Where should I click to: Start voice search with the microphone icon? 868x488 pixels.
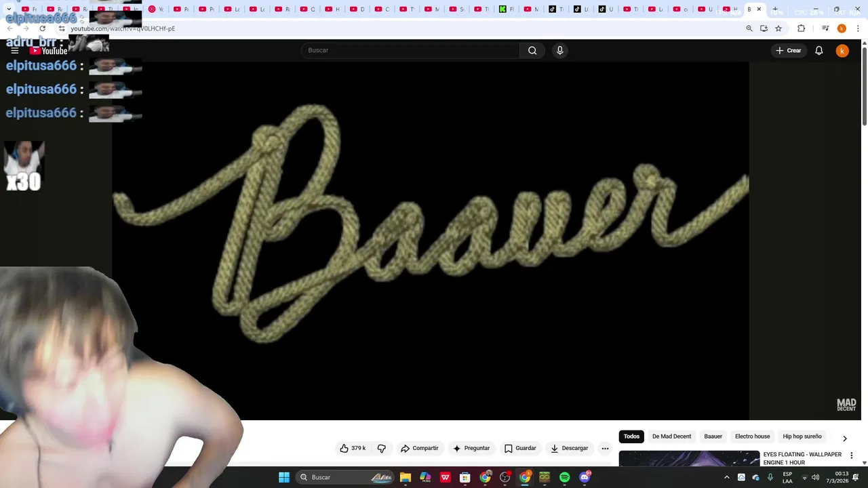pyautogui.click(x=559, y=50)
